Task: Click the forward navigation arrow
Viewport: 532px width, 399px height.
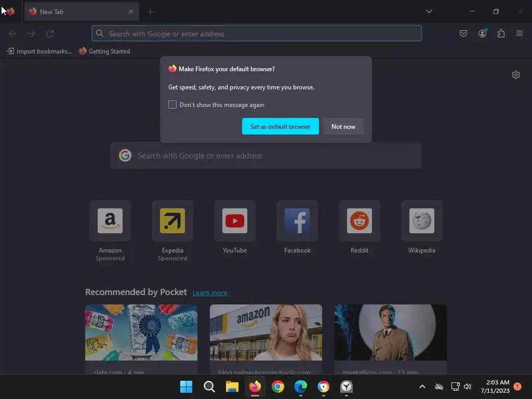Action: pyautogui.click(x=31, y=34)
